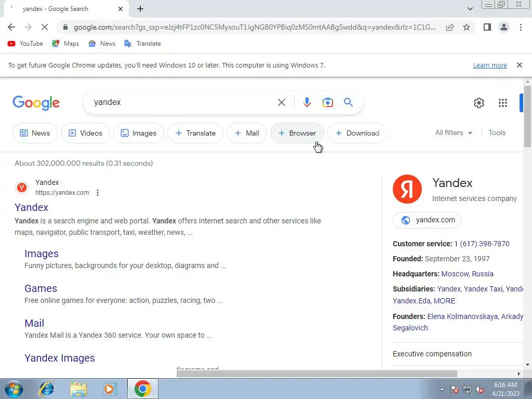This screenshot has width=532, height=399.
Task: Click the share page icon in address bar
Action: pos(450,27)
